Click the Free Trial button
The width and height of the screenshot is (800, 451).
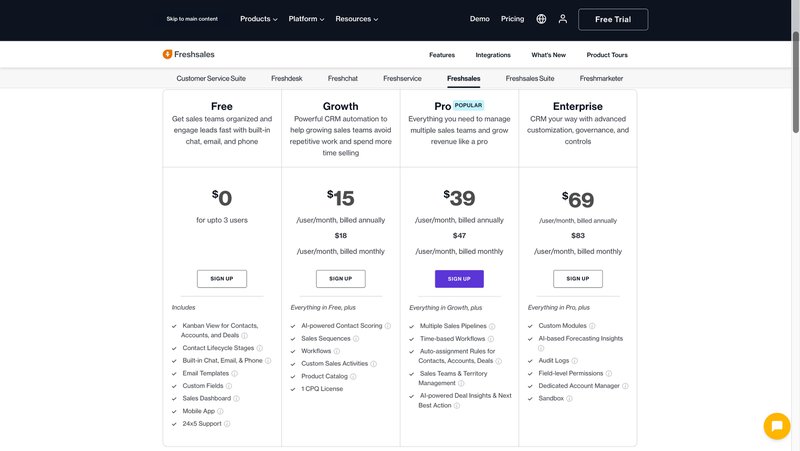coord(613,19)
